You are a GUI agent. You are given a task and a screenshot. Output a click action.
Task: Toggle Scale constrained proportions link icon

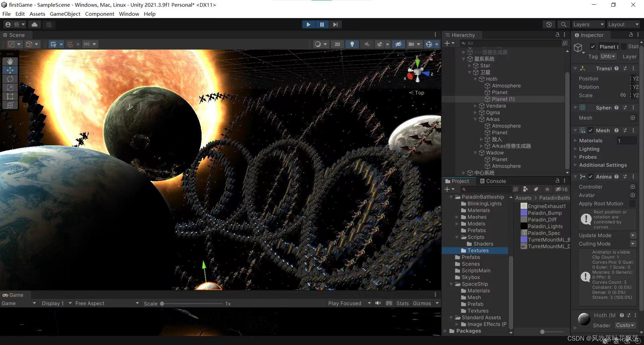[x=623, y=95]
